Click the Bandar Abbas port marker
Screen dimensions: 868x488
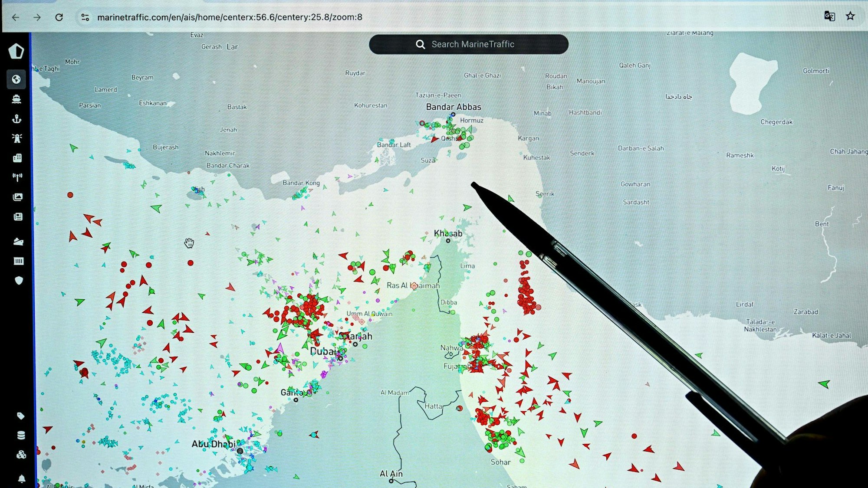tap(453, 115)
